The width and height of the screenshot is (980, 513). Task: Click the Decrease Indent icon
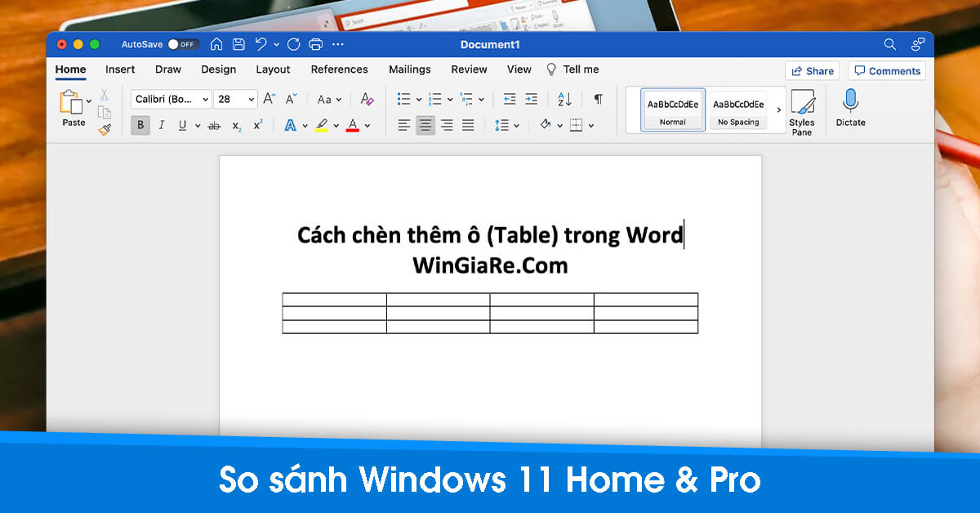pyautogui.click(x=510, y=99)
